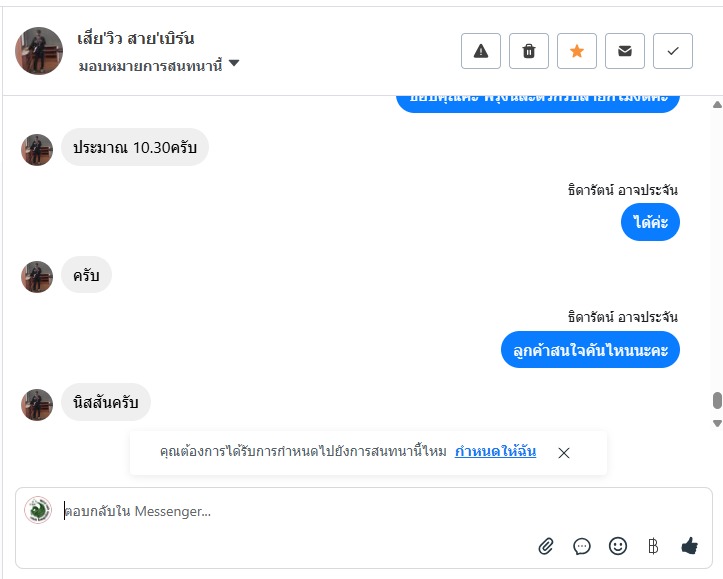This screenshot has height=579, width=723.
Task: Click the scrollbar up arrow
Action: point(716,105)
